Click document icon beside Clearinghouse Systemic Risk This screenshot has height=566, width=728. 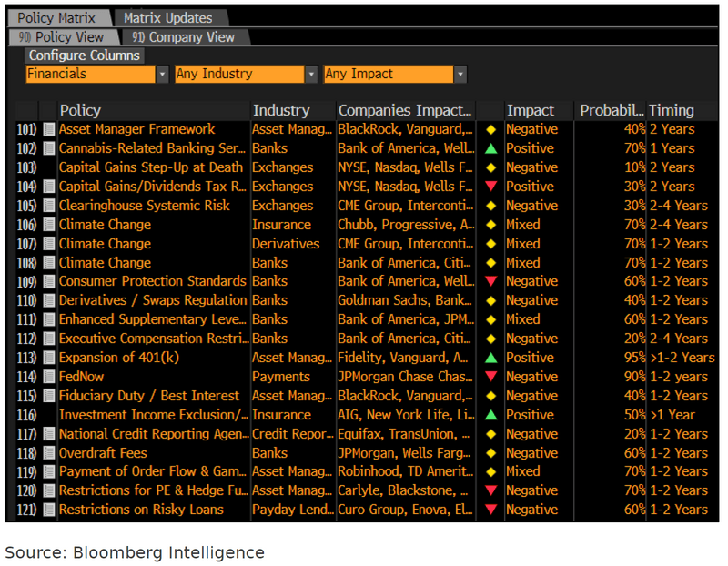49,206
